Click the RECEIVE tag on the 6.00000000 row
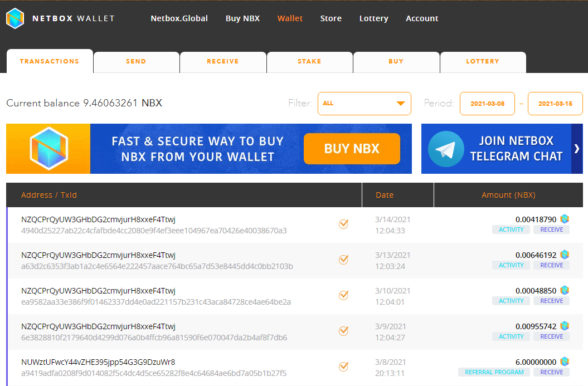588x386 pixels. pos(551,372)
